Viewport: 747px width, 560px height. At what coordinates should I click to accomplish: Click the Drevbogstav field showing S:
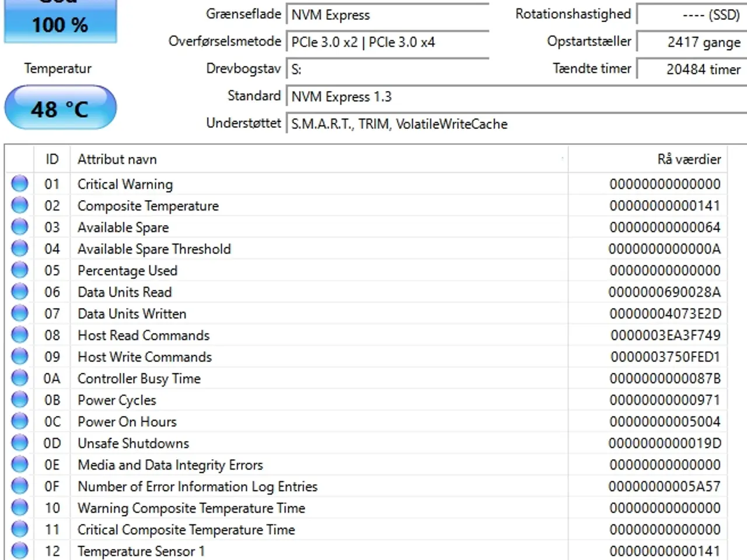tap(388, 69)
